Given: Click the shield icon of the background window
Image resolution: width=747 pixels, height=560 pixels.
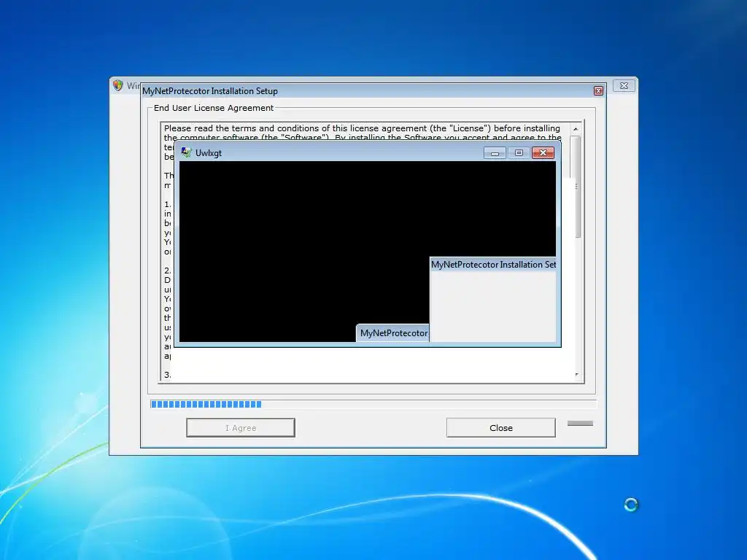Looking at the screenshot, I should (x=117, y=85).
